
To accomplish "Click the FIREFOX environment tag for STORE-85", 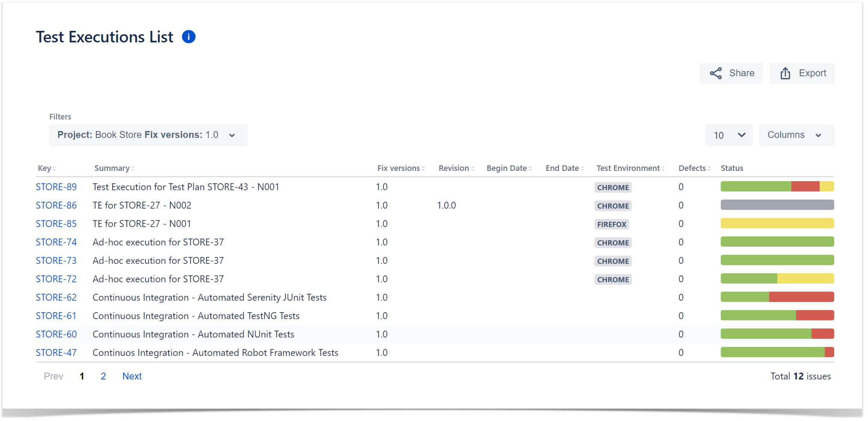I will pyautogui.click(x=612, y=224).
